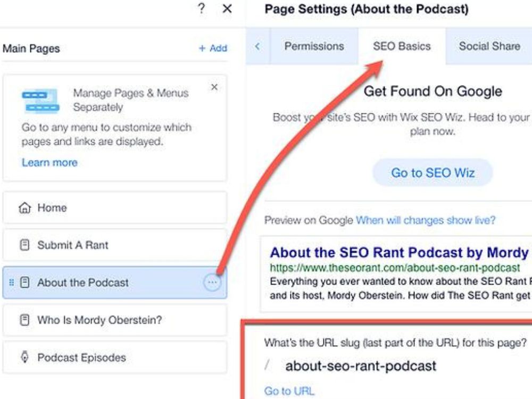The width and height of the screenshot is (532, 399).
Task: Switch to the SEO Basics tab
Action: [402, 46]
